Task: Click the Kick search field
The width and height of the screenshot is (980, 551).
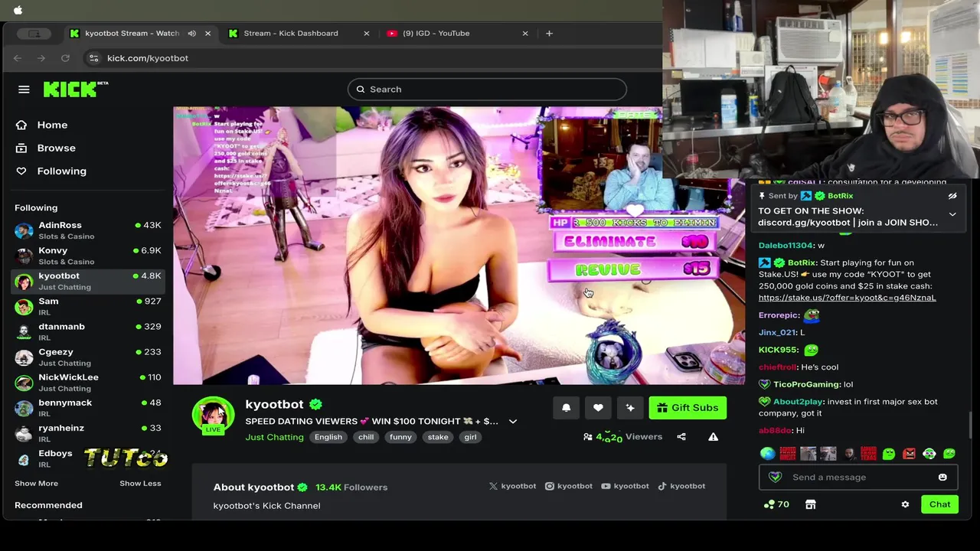Action: click(487, 90)
